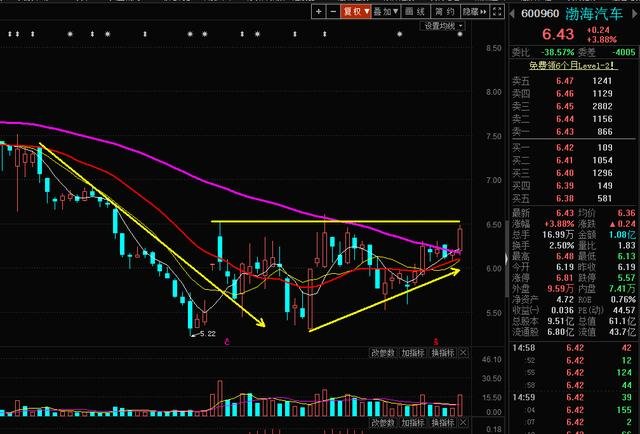Go to previous stock with left arrow
The height and width of the screenshot is (434, 640).
512,13
